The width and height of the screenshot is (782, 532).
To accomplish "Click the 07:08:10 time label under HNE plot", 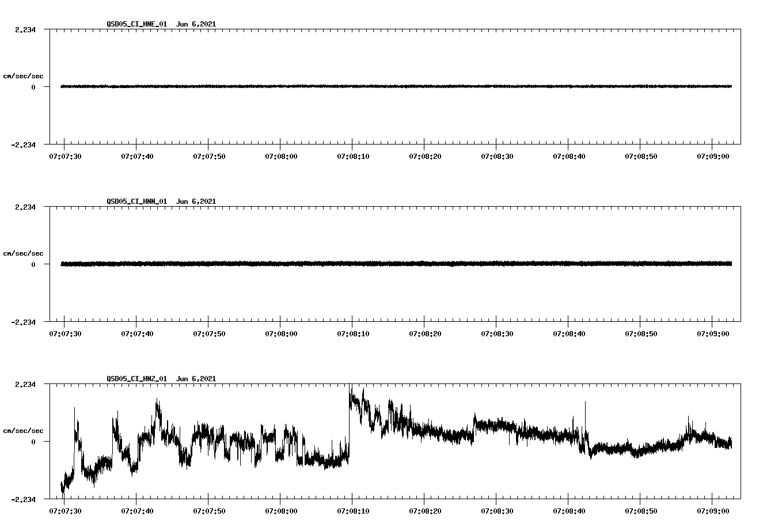I will (353, 157).
